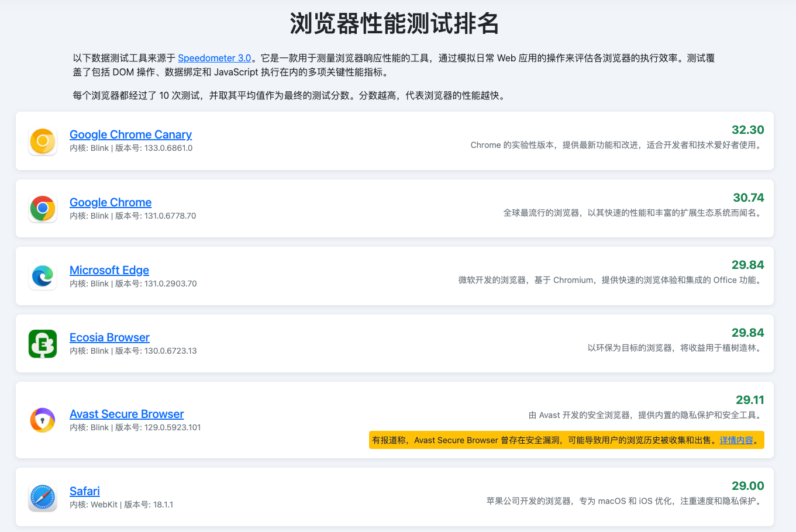Click the Avast Secure Browser icon
The width and height of the screenshot is (796, 532).
(x=43, y=420)
